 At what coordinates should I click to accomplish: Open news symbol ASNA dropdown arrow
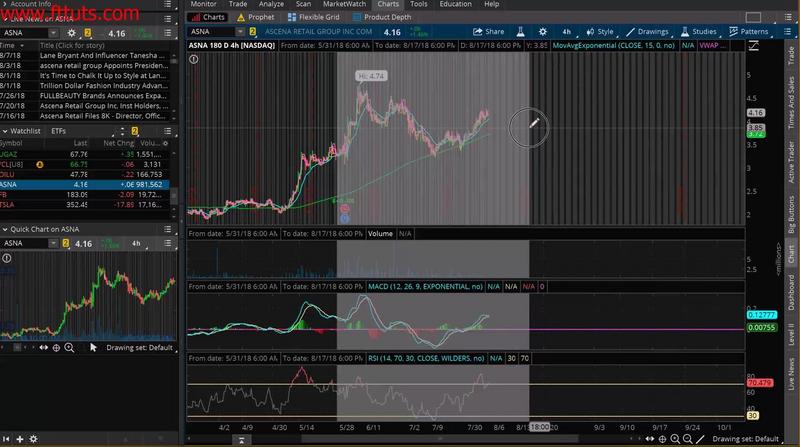[x=53, y=33]
